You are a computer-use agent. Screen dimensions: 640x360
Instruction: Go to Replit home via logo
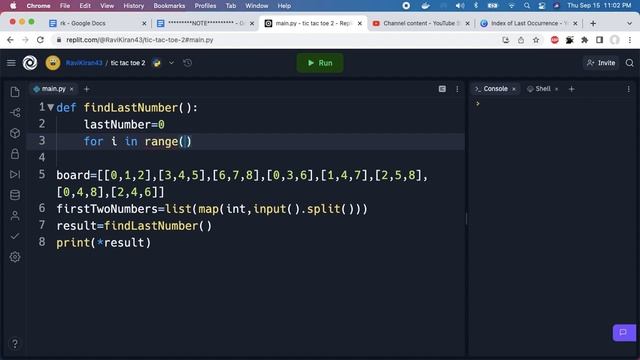(x=30, y=63)
